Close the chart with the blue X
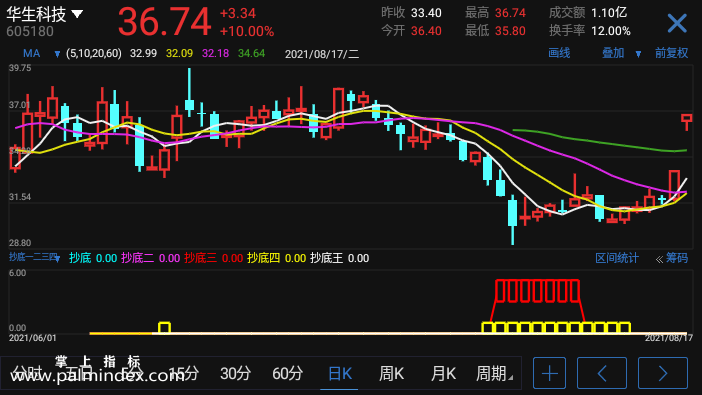This screenshot has width=702, height=395. click(677, 23)
